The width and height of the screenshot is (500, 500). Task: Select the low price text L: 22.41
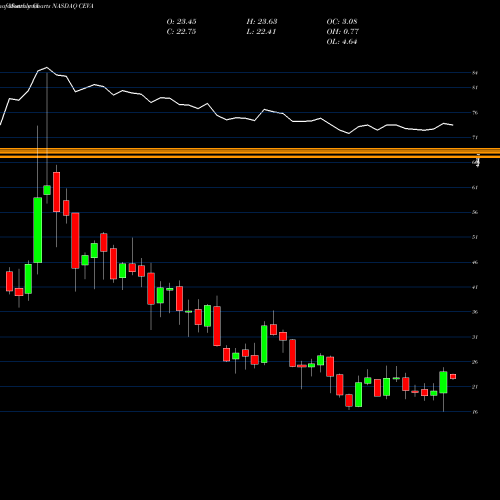[261, 32]
